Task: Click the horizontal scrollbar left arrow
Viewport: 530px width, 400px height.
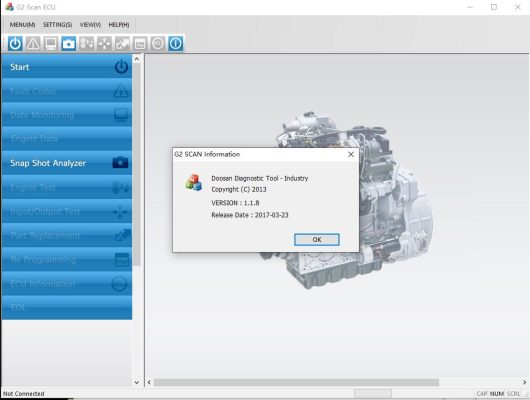Action: 149,382
